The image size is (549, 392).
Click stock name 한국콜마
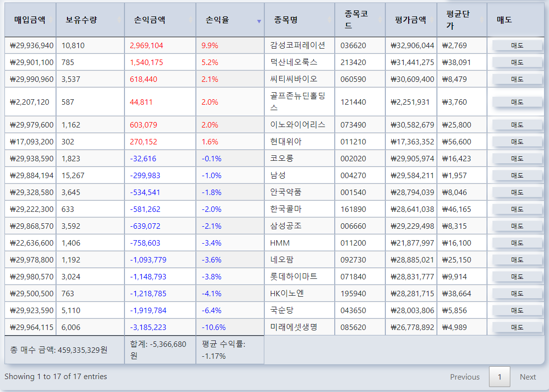tap(286, 209)
